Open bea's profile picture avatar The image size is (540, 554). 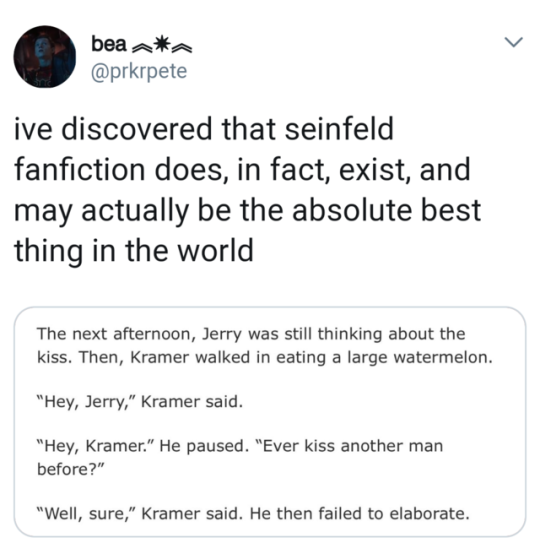tap(45, 57)
